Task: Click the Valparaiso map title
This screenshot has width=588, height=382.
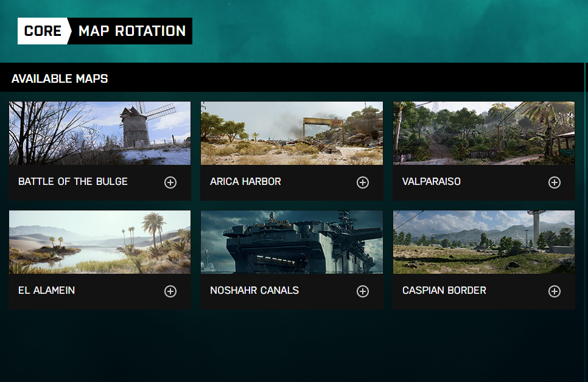Action: (431, 181)
